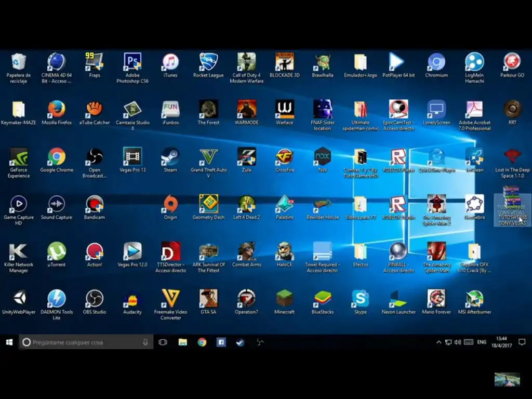The height and width of the screenshot is (399, 532).
Task: Click the ROBLOX Studio shortcut
Action: (398, 204)
